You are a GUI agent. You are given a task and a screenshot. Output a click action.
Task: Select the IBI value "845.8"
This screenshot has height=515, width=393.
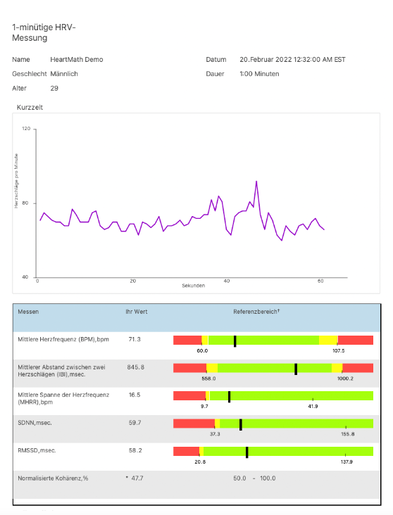pyautogui.click(x=136, y=367)
